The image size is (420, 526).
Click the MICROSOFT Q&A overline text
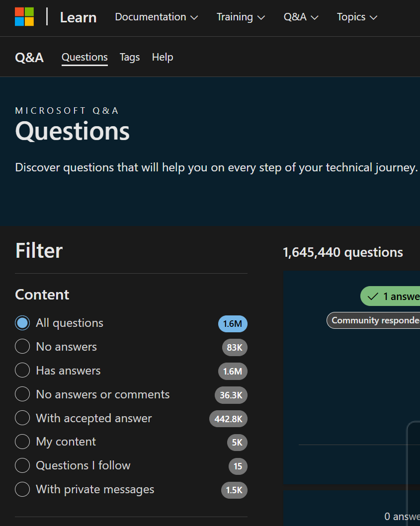(x=67, y=111)
